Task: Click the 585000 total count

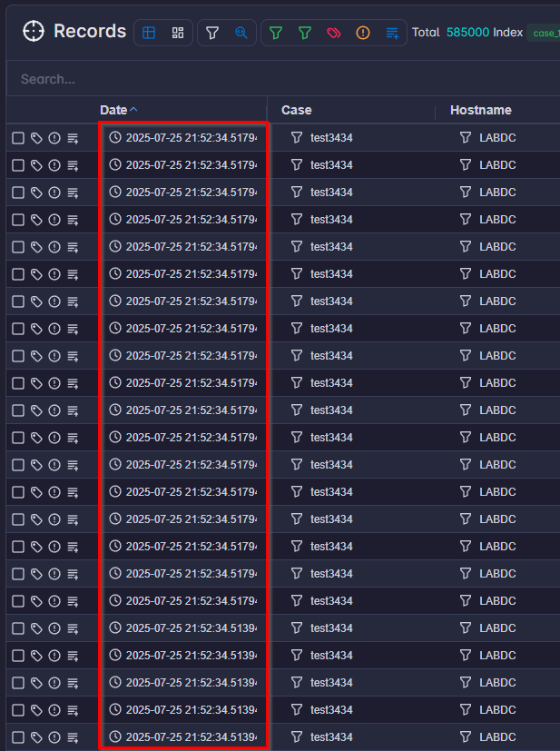Action: coord(467,32)
